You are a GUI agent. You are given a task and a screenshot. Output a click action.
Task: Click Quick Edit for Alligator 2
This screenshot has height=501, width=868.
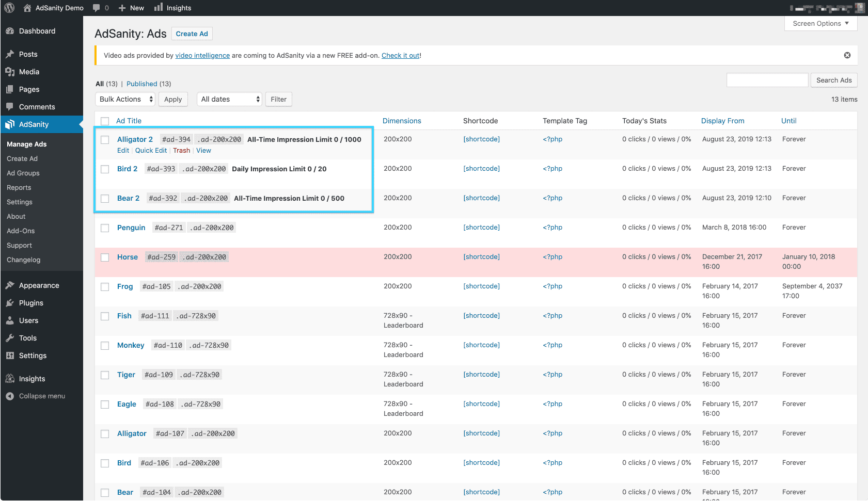[x=151, y=151]
